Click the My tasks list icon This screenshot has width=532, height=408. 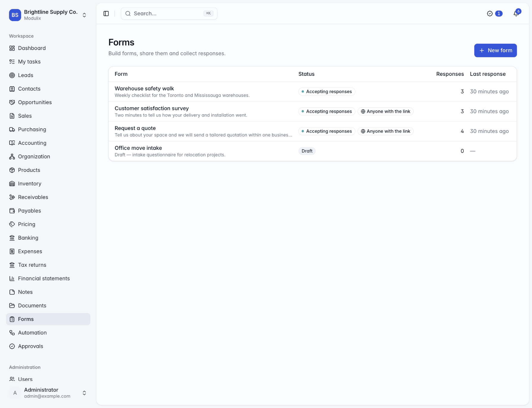tap(12, 62)
